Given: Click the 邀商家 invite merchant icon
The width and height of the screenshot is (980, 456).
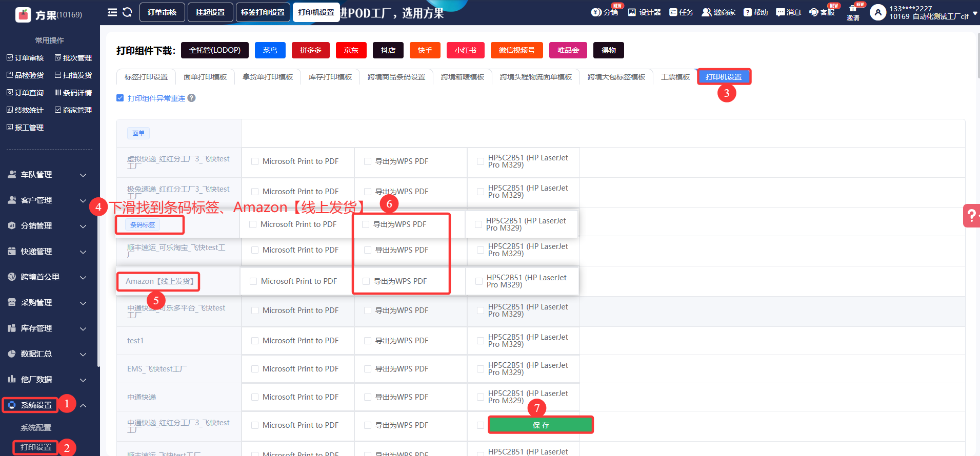Looking at the screenshot, I should pyautogui.click(x=707, y=12).
